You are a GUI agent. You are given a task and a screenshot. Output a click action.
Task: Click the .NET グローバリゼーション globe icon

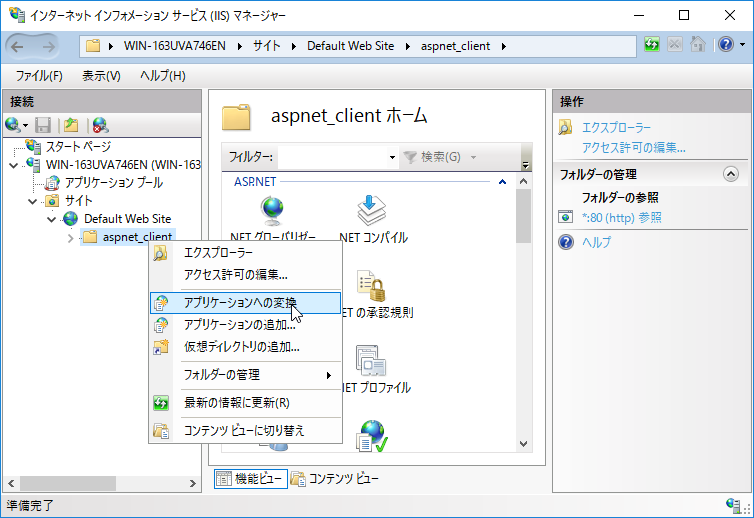click(272, 210)
